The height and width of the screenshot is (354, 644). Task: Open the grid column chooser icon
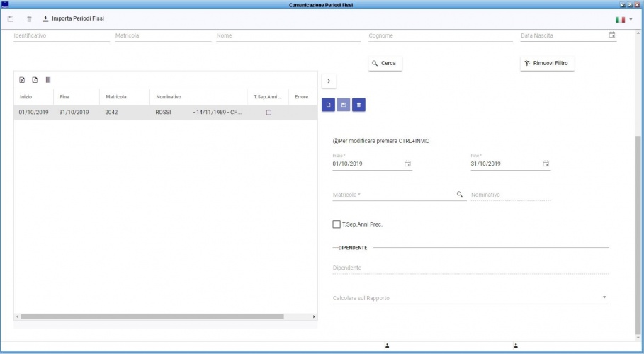[48, 80]
